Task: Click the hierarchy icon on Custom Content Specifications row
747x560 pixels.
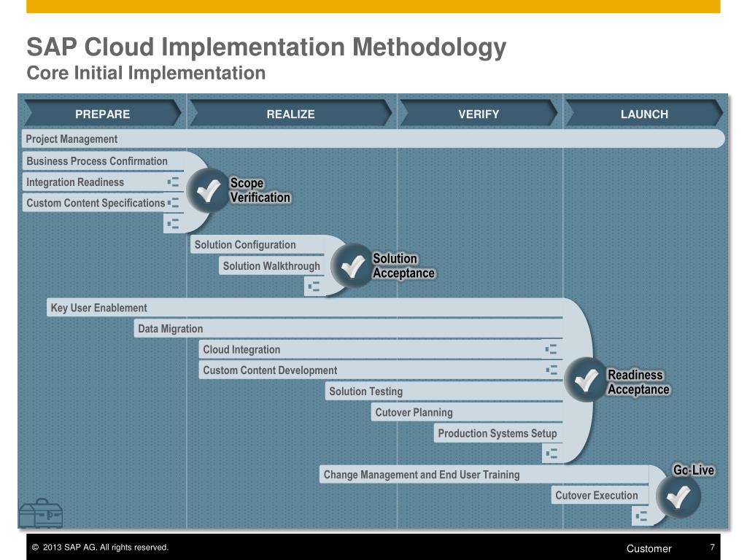Action: tap(174, 203)
